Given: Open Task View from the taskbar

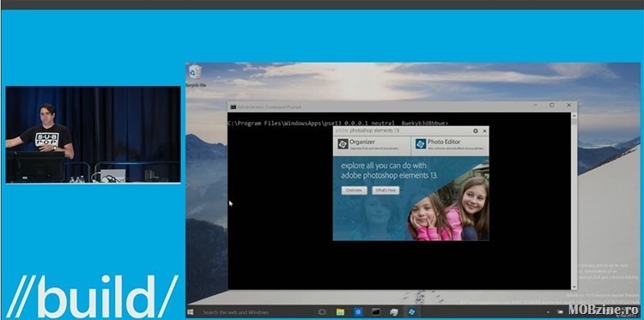Looking at the screenshot, I should coord(322,312).
